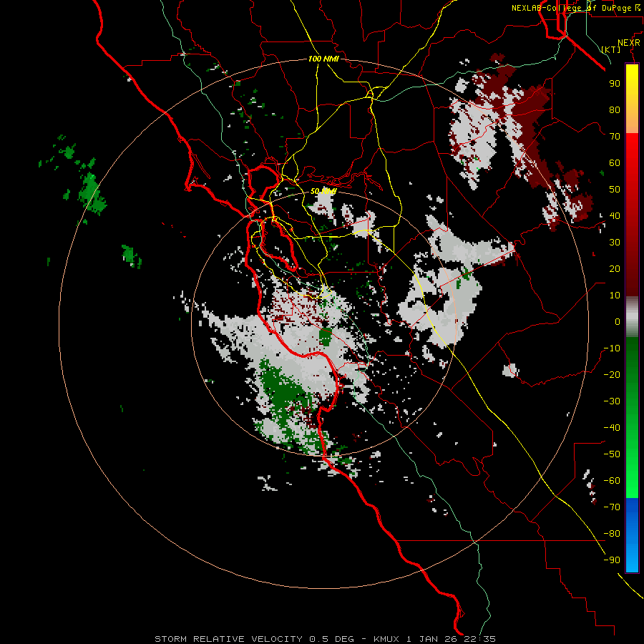Screen dimensions: 644x644
Task: Select the -20 knot scale label
Action: [x=612, y=374]
